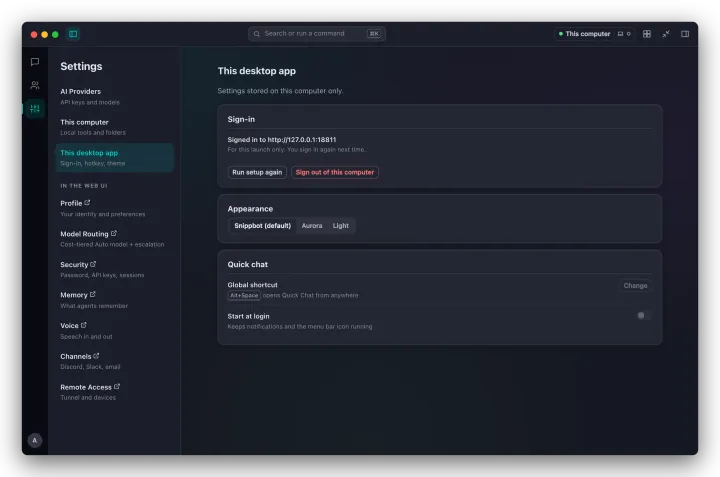720x477 pixels.
Task: Select the settings sliders icon in left rail
Action: (35, 109)
